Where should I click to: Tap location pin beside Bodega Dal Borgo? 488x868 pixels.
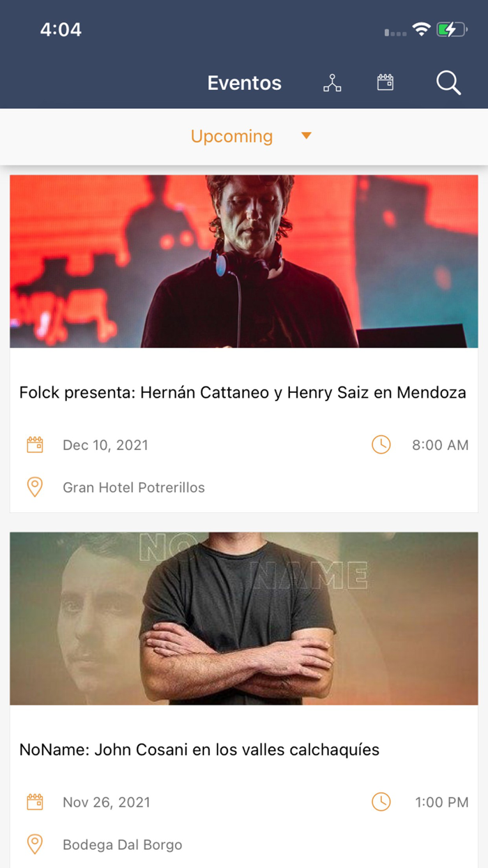pos(35,844)
